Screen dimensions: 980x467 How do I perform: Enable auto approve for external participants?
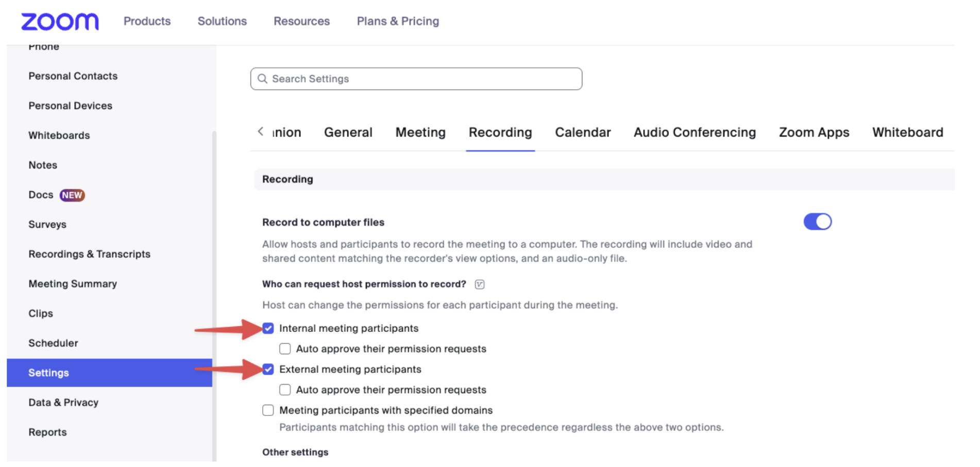(285, 390)
